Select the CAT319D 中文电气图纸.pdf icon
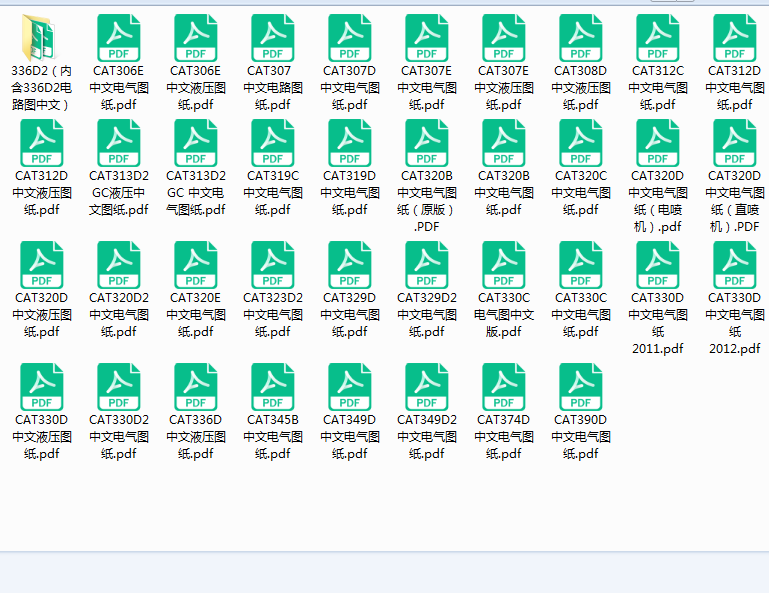 click(350, 143)
